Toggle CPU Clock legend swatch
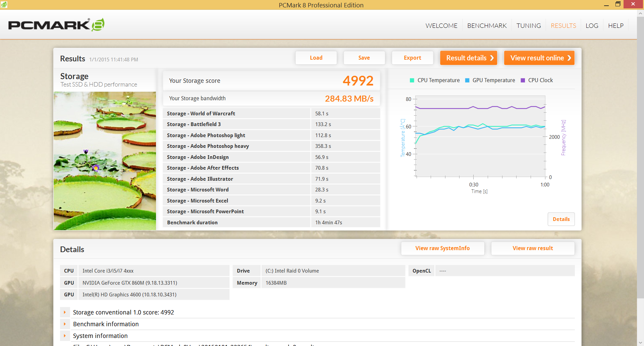Image resolution: width=644 pixels, height=346 pixels. coord(523,80)
